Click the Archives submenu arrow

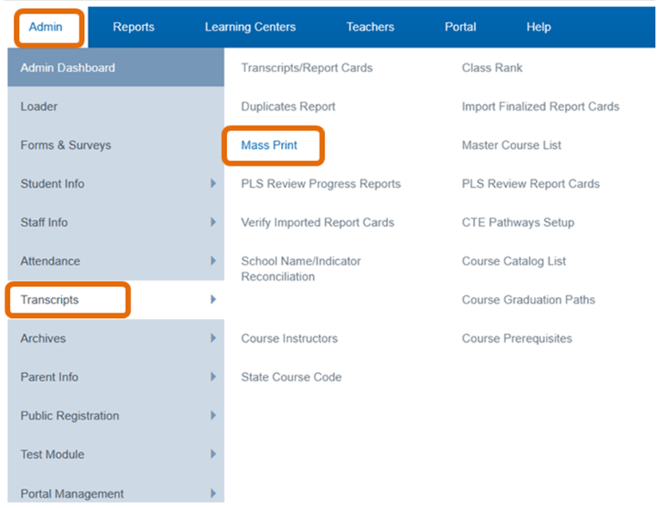click(213, 339)
